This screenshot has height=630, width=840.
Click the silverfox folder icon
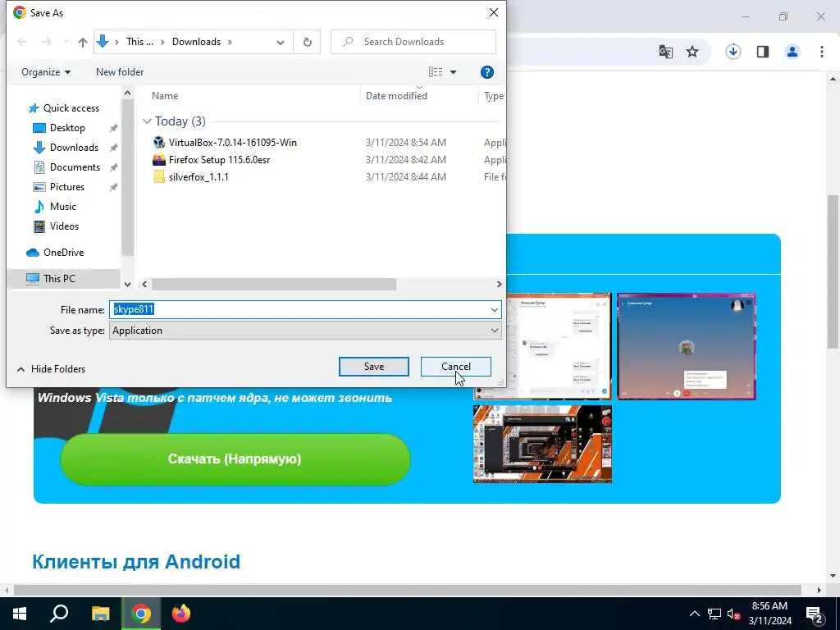coord(159,177)
